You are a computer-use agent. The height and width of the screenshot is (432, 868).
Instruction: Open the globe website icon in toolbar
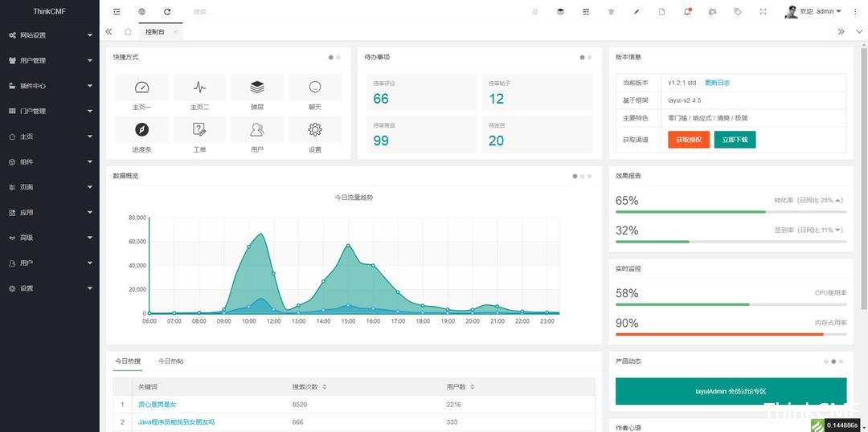tap(141, 11)
